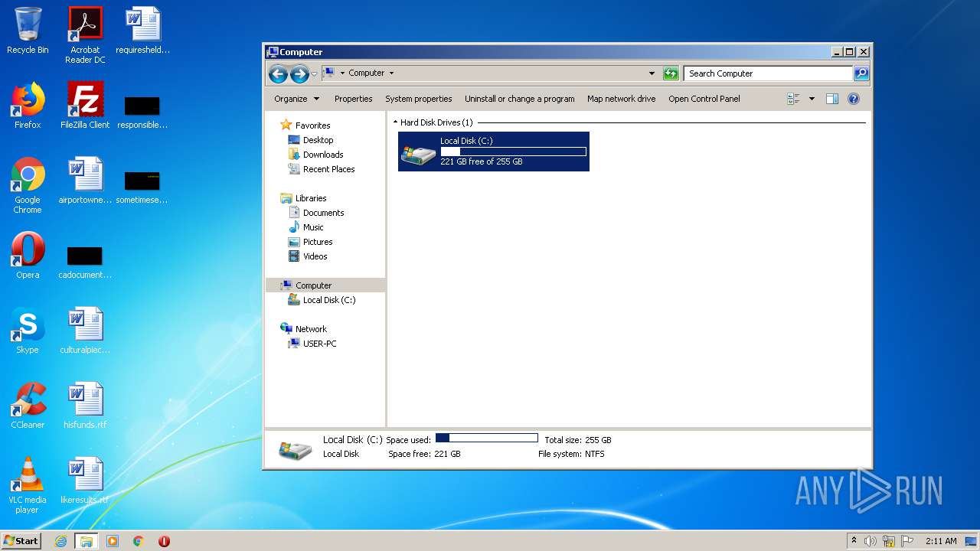Launch Chrome from the taskbar
Viewport: 980px width, 551px height.
click(x=139, y=541)
